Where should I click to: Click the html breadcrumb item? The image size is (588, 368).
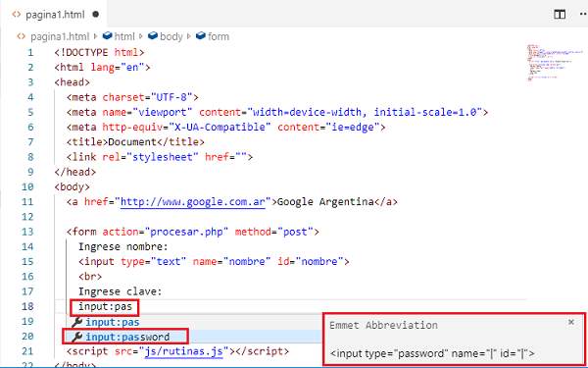(124, 36)
